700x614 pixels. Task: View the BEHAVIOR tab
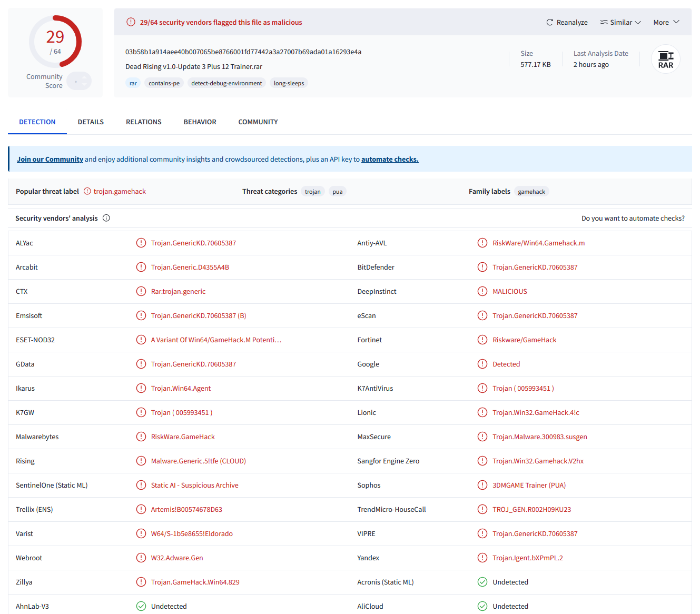click(x=200, y=122)
